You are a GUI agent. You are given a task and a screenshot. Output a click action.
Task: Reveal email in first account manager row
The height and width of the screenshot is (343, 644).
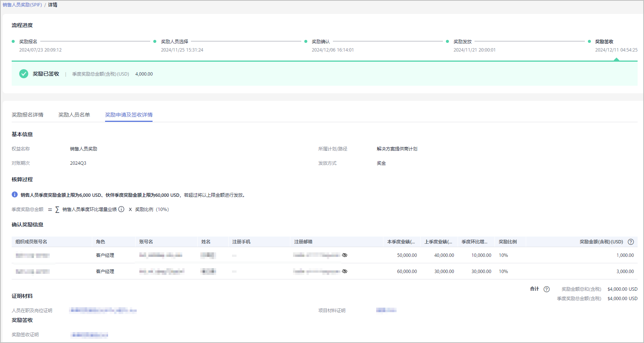tap(344, 255)
